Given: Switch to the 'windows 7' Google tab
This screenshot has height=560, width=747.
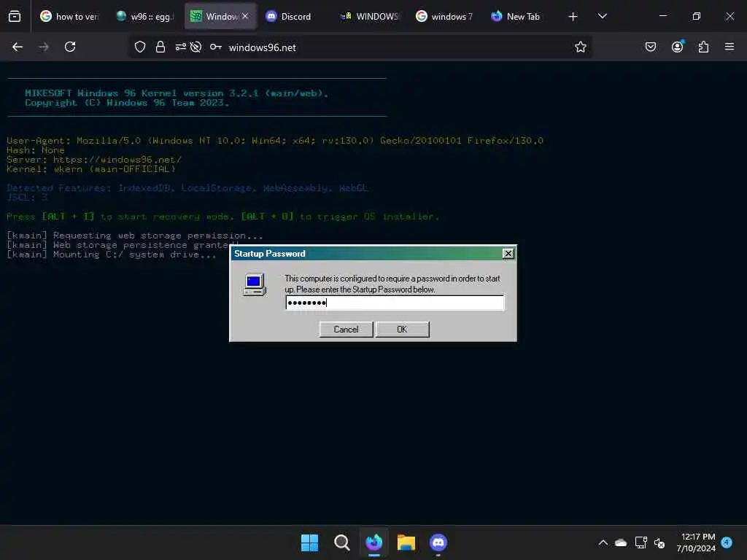Looking at the screenshot, I should (444, 16).
